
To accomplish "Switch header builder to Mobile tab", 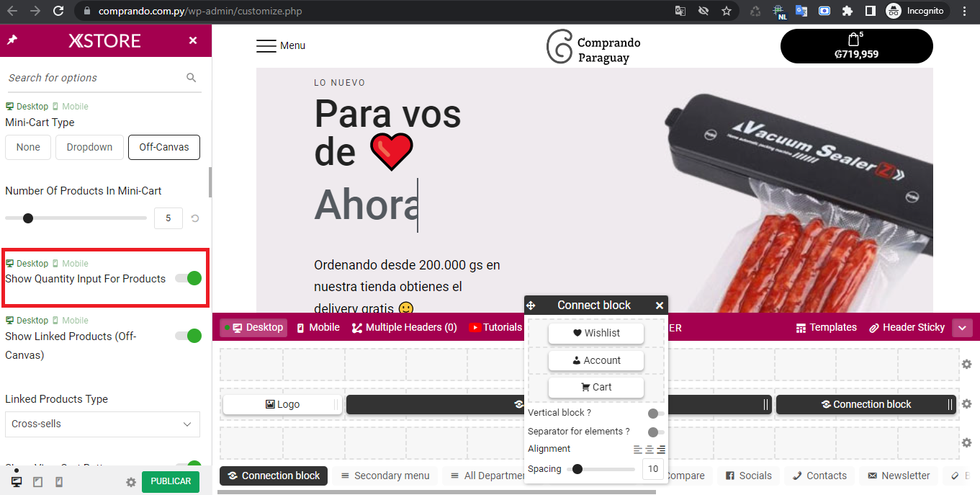I will [x=318, y=327].
